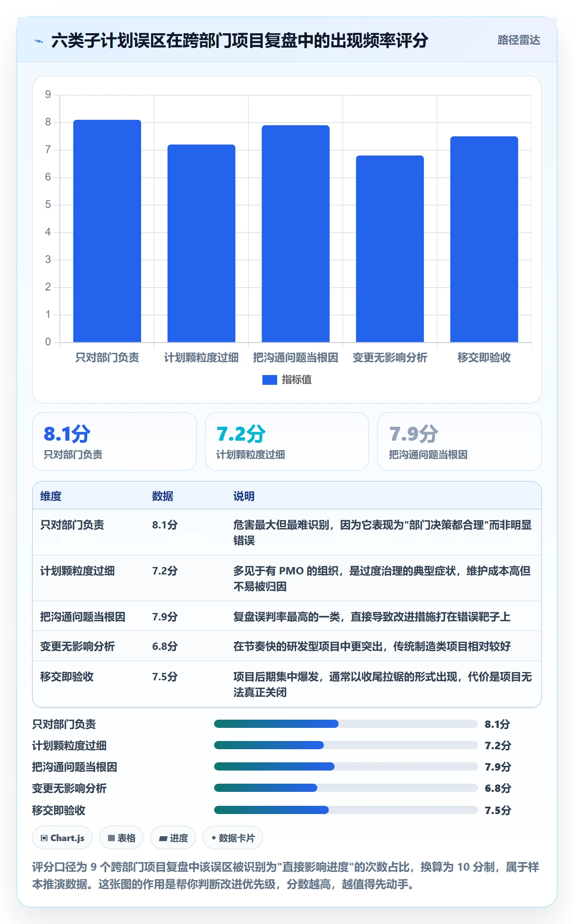The width and height of the screenshot is (574, 924).
Task: Open the 8.1分 只对部门负责 data card
Action: (x=114, y=441)
